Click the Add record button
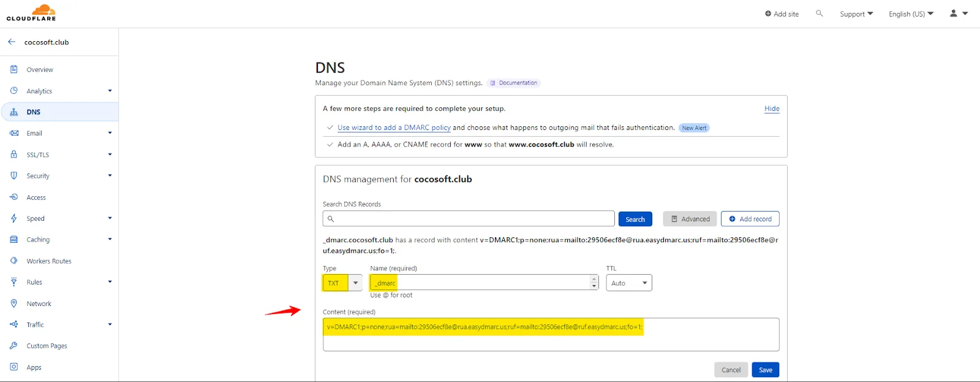Screen dimensions: 980x382 coord(750,219)
